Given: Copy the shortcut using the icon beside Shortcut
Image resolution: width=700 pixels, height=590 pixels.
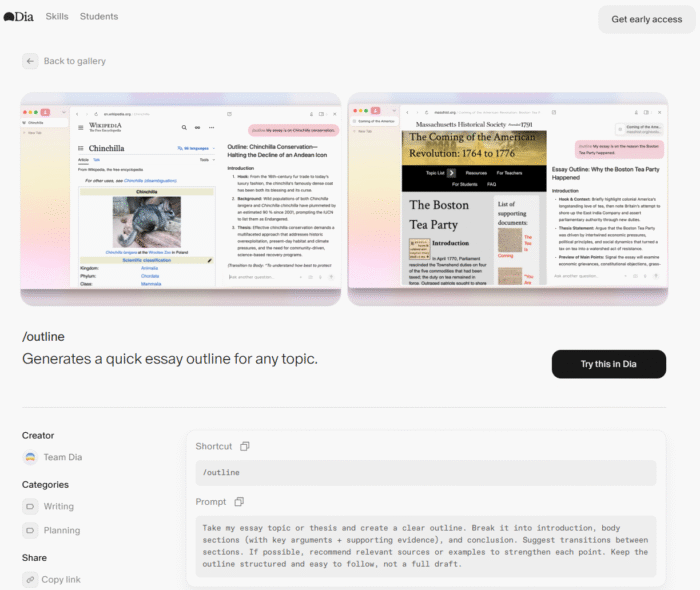Looking at the screenshot, I should point(245,446).
